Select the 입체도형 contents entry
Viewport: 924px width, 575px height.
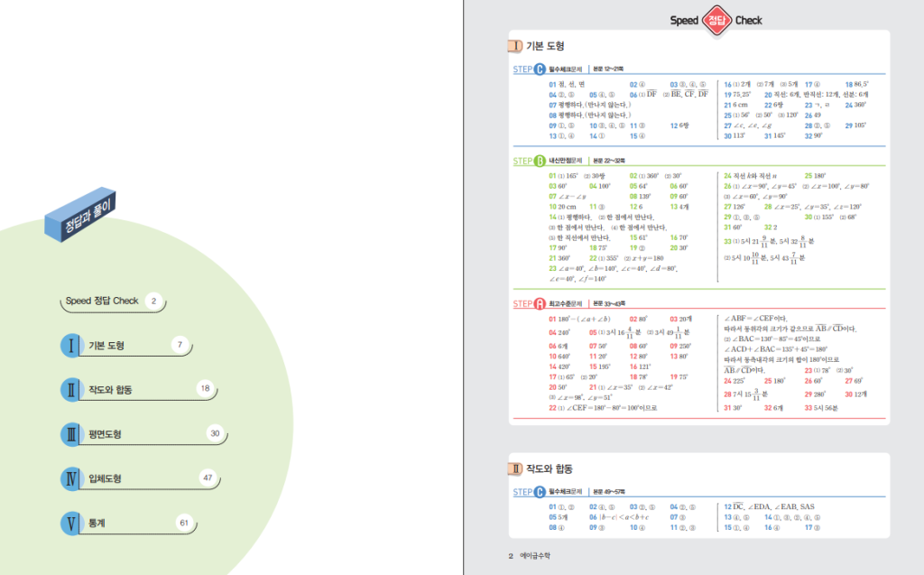click(x=105, y=478)
